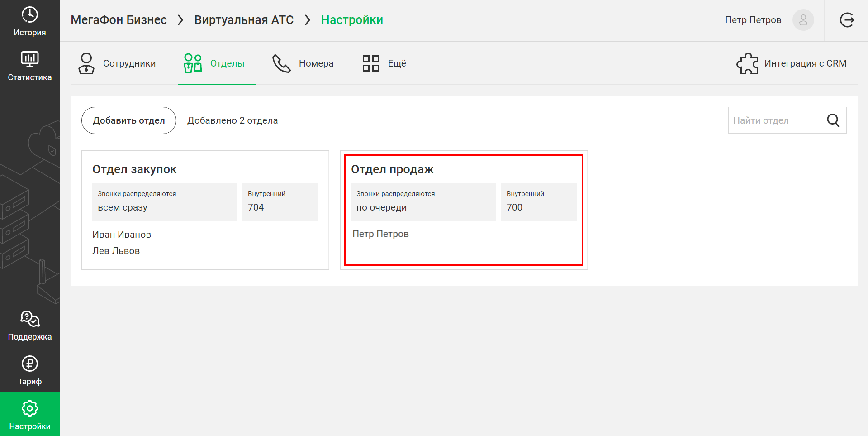
Task: Click the search magnifier icon
Action: 833,120
